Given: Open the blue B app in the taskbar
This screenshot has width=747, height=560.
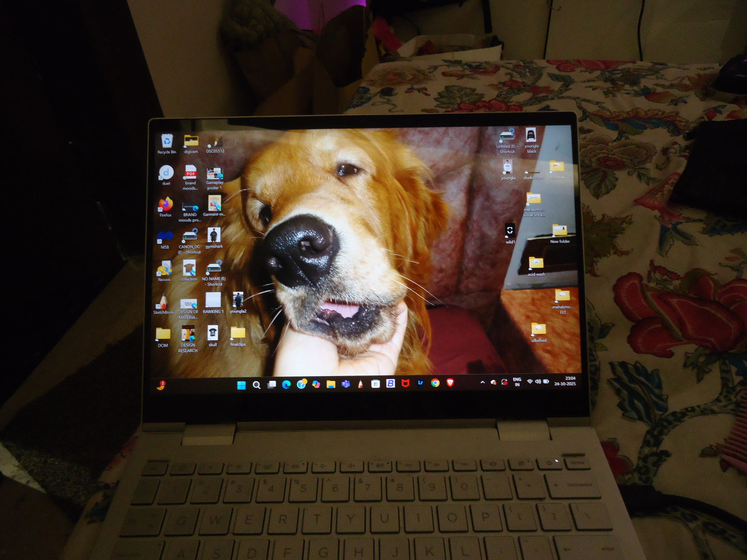Looking at the screenshot, I should pos(390,383).
